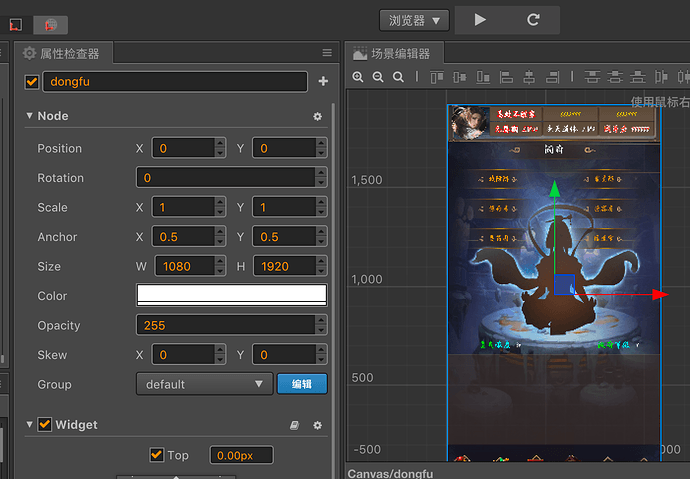
Task: Open Widget component gear settings
Action: (x=317, y=425)
